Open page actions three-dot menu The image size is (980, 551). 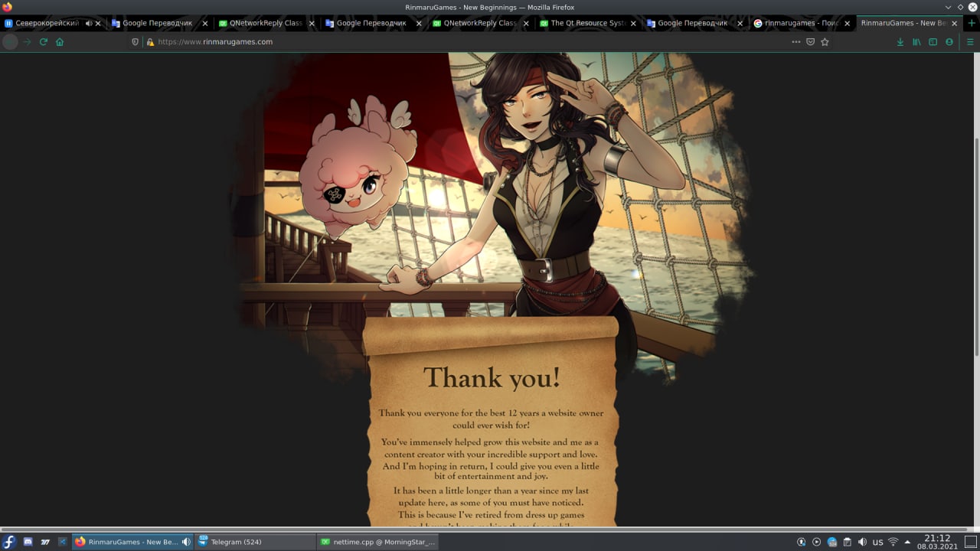point(795,42)
